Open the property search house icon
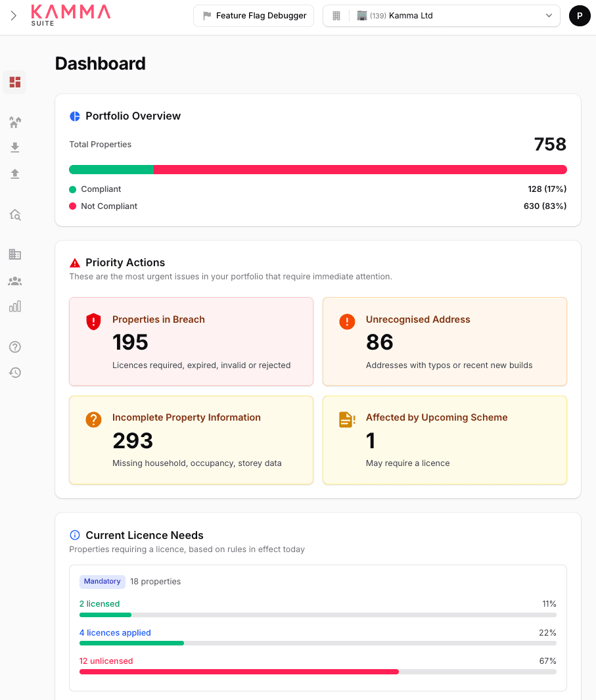Screen dimensions: 596x700 coord(14,215)
